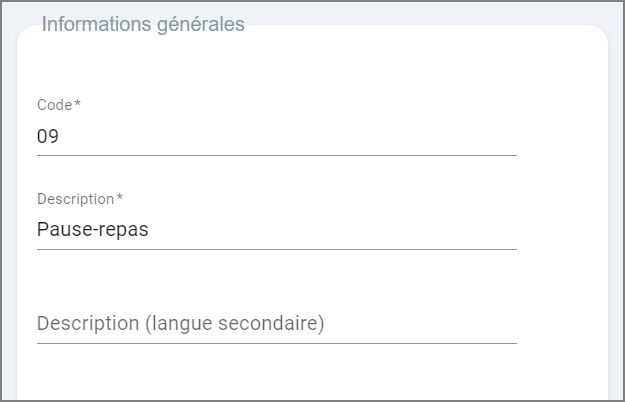The height and width of the screenshot is (402, 625).
Task: Click the underline under the Pause-repas field
Action: pyautogui.click(x=276, y=249)
